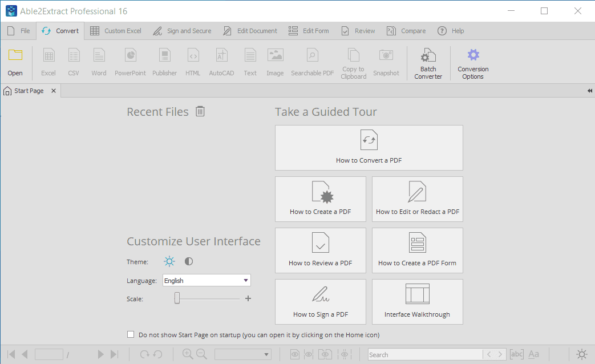Image resolution: width=595 pixels, height=364 pixels.
Task: Choose the CSV conversion icon
Action: [x=74, y=55]
